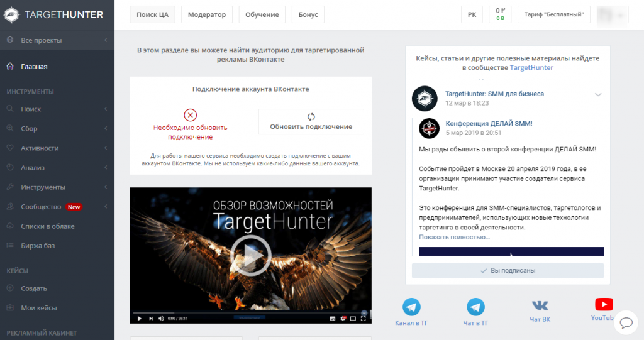The height and width of the screenshot is (340, 644).
Task: Open the Чат ВК icon
Action: click(540, 305)
